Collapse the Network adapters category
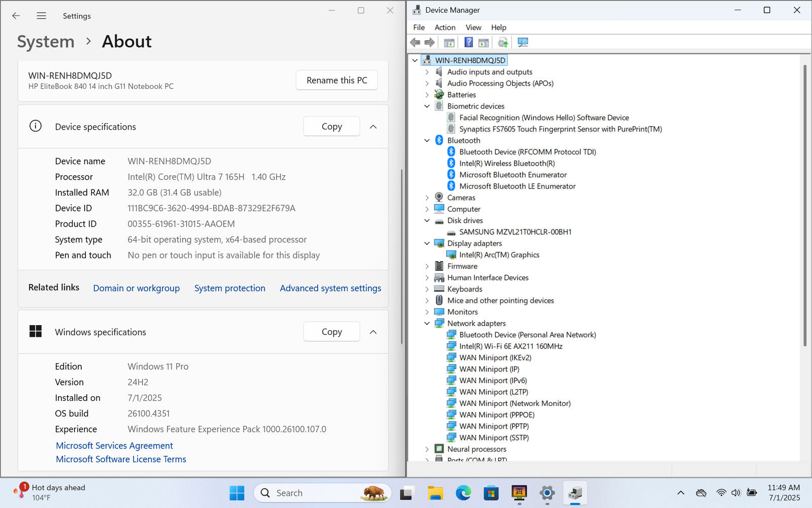The image size is (812, 508). coord(427,324)
